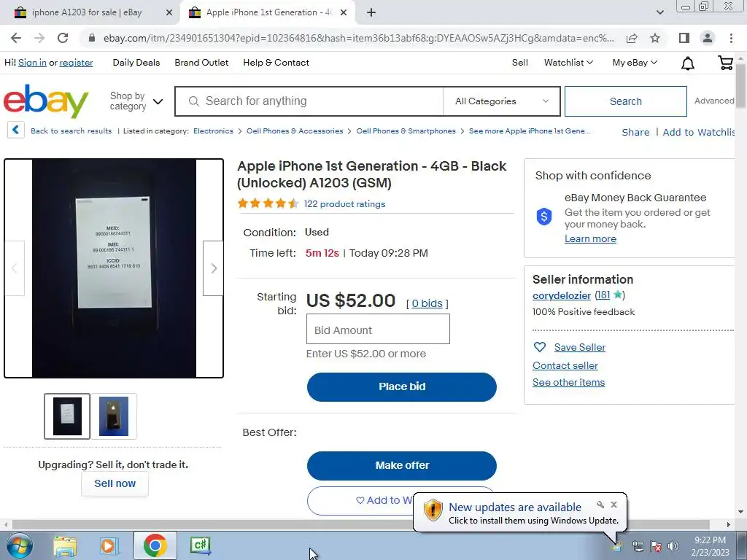Open Windows Start button
Viewport: 747px width, 560px height.
[20, 545]
